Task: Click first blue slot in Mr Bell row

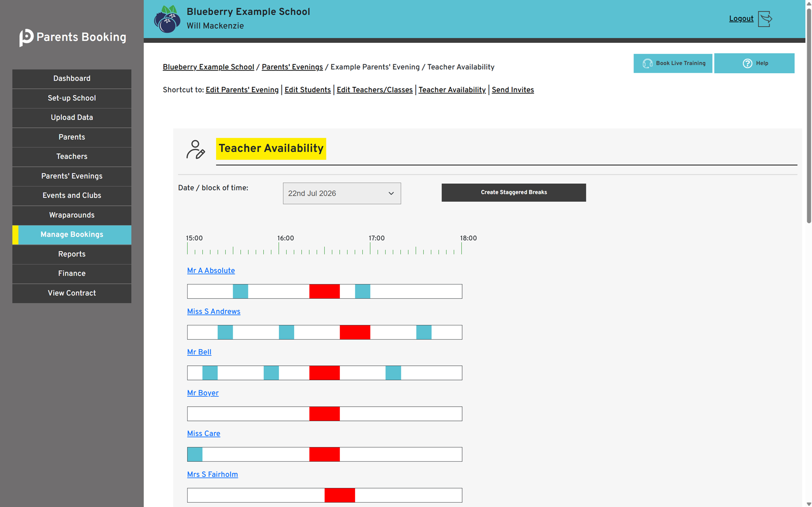Action: 210,373
